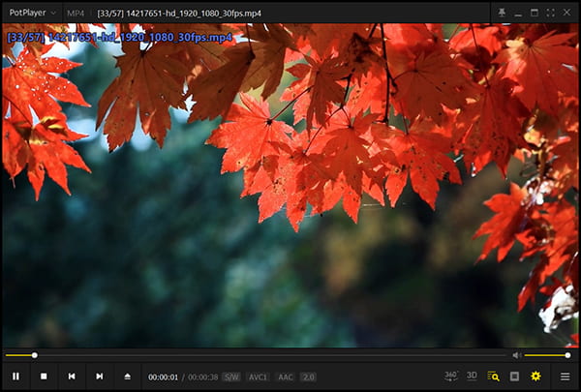Viewport: 581px width, 392px height.
Task: Mute audio using the speaker icon
Action: pyautogui.click(x=516, y=355)
